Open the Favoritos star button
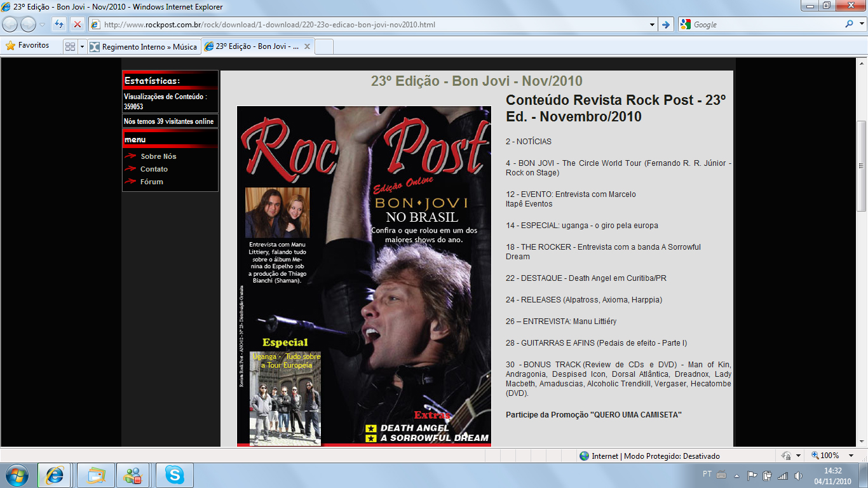The image size is (868, 488). click(27, 46)
